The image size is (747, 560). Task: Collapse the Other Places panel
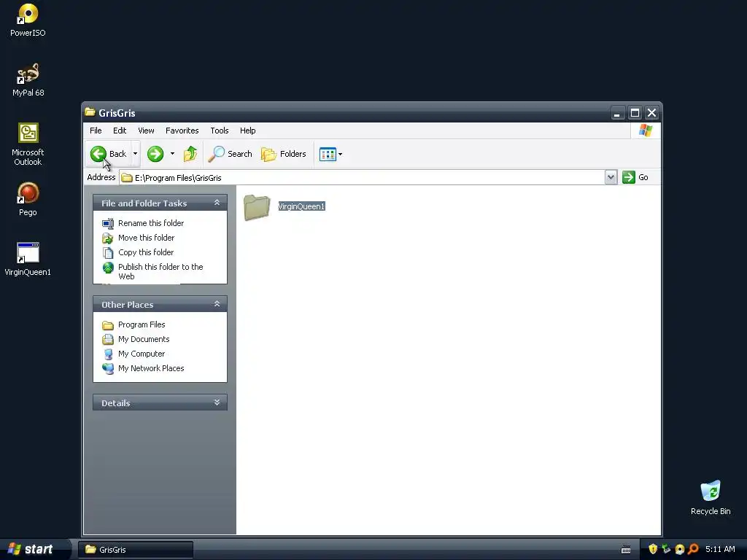(217, 304)
